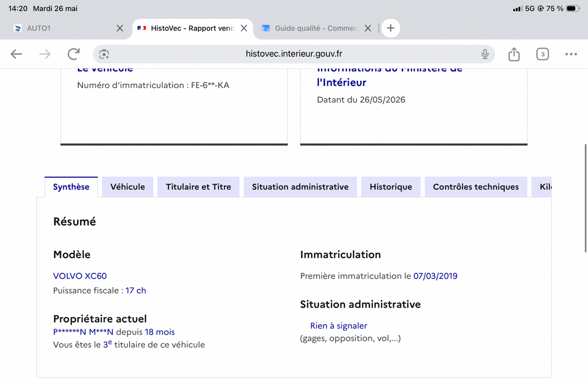Click the page vertical scrollbar
588x386 pixels.
point(586,198)
